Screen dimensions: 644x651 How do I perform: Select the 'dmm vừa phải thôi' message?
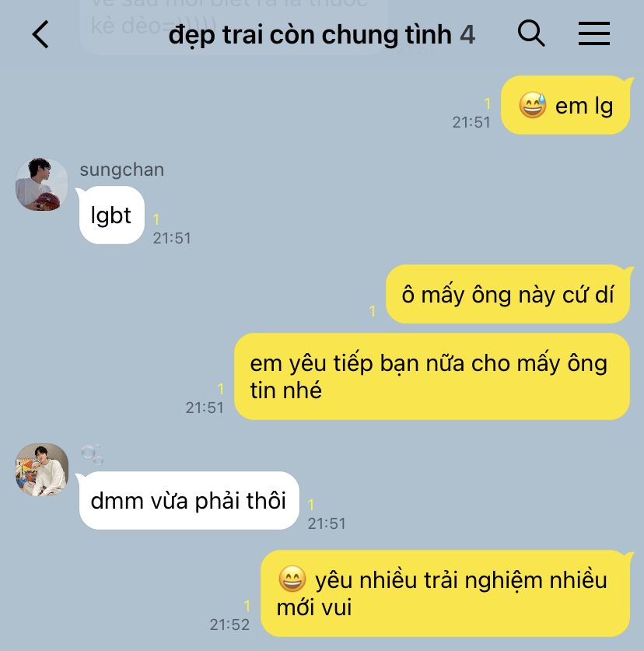pos(188,500)
